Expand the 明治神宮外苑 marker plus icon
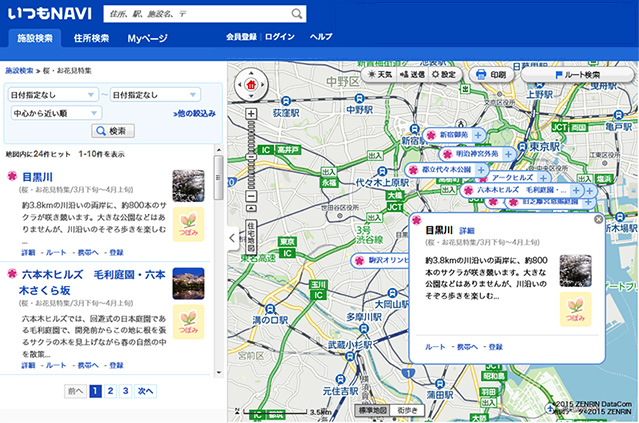Image resolution: width=639 pixels, height=423 pixels. (508, 154)
